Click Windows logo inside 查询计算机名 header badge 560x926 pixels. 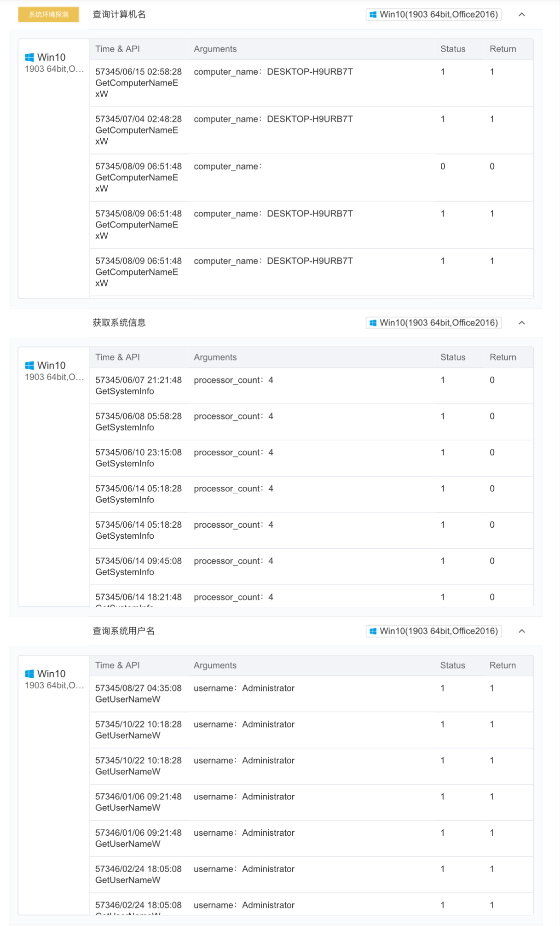tap(373, 15)
